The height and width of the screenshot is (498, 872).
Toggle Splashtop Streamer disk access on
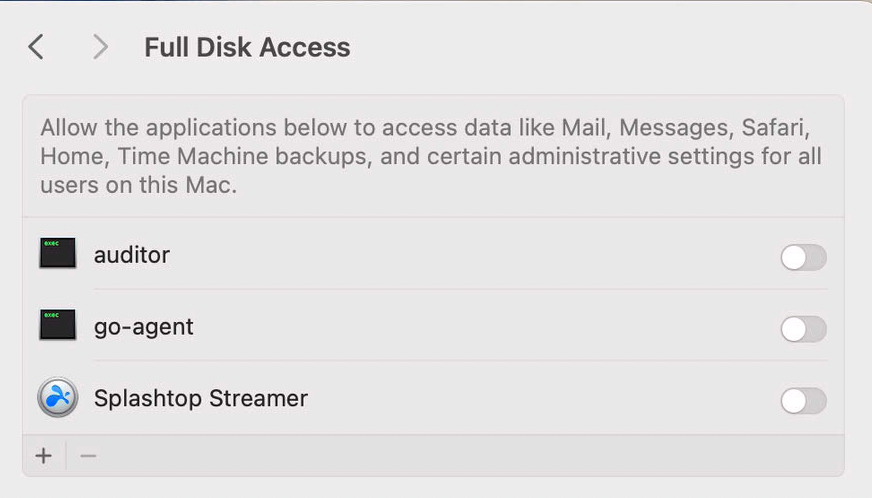pyautogui.click(x=804, y=401)
